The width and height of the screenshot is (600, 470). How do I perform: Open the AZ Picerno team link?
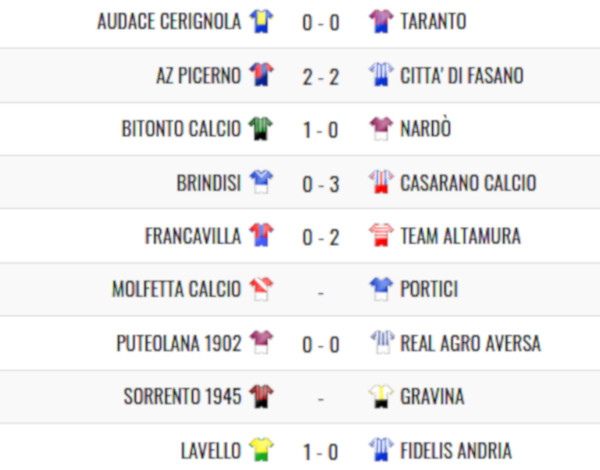(199, 75)
